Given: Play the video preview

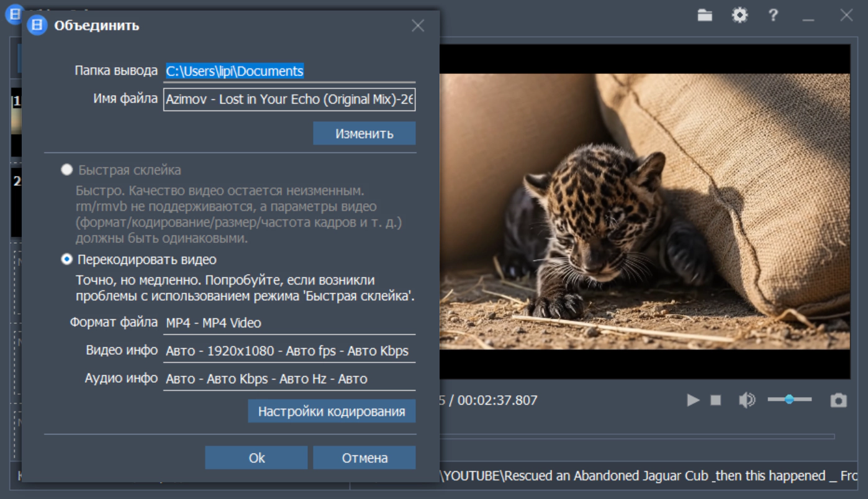Looking at the screenshot, I should (693, 400).
